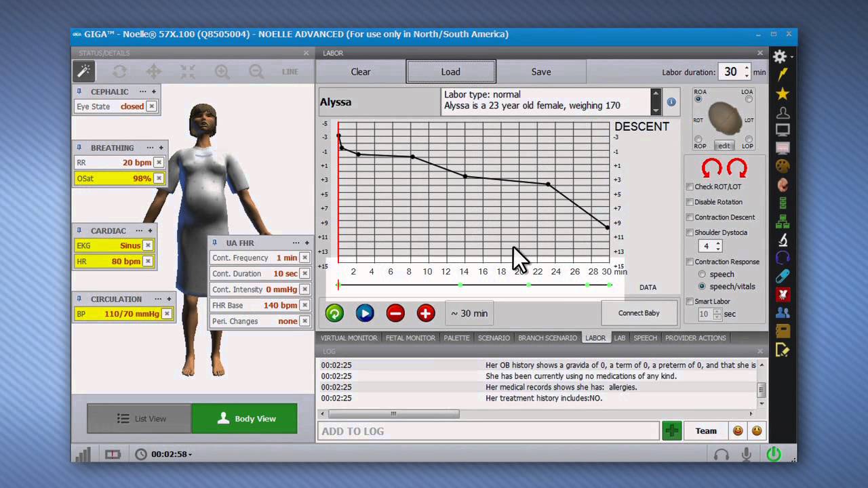This screenshot has width=868, height=488.
Task: Click the purple headset speech icon
Action: 783,258
